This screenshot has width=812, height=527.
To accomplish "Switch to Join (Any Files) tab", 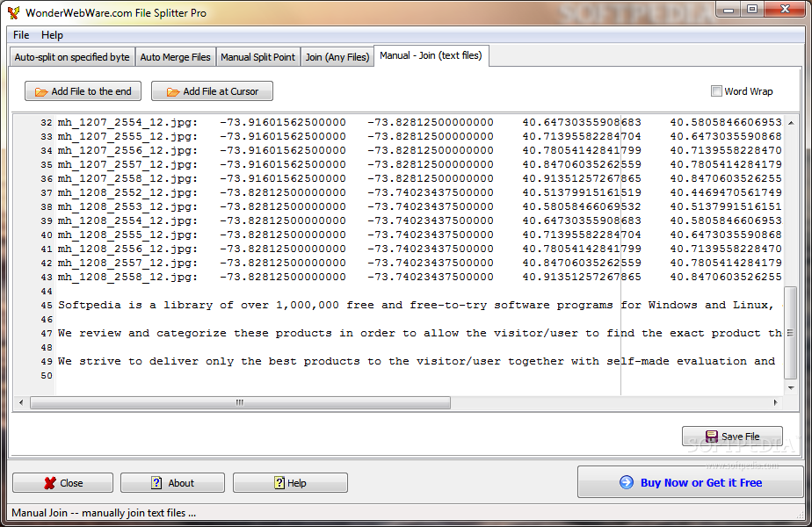I will coord(337,57).
